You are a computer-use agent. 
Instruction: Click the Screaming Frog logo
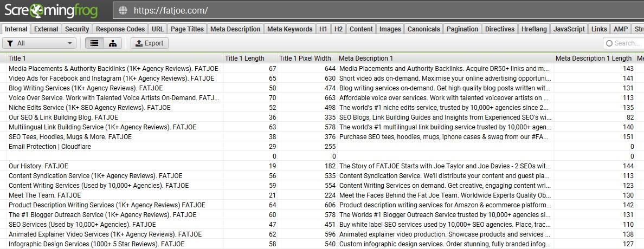coord(51,11)
